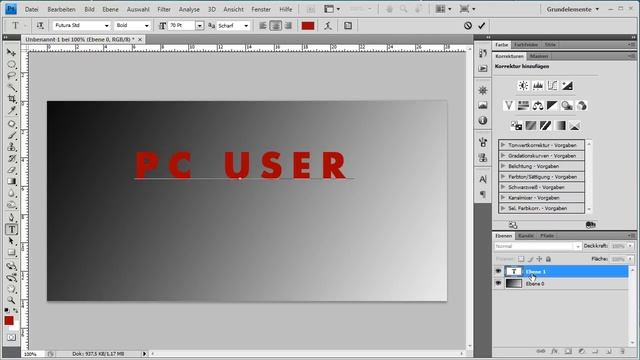Screen dimensions: 640x360
Task: Toggle lock transparent pixels
Action: pyautogui.click(x=521, y=259)
